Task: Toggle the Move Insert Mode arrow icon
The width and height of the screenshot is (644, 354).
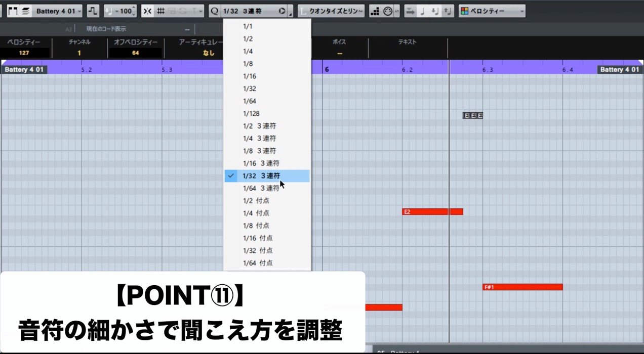Action: click(x=411, y=11)
